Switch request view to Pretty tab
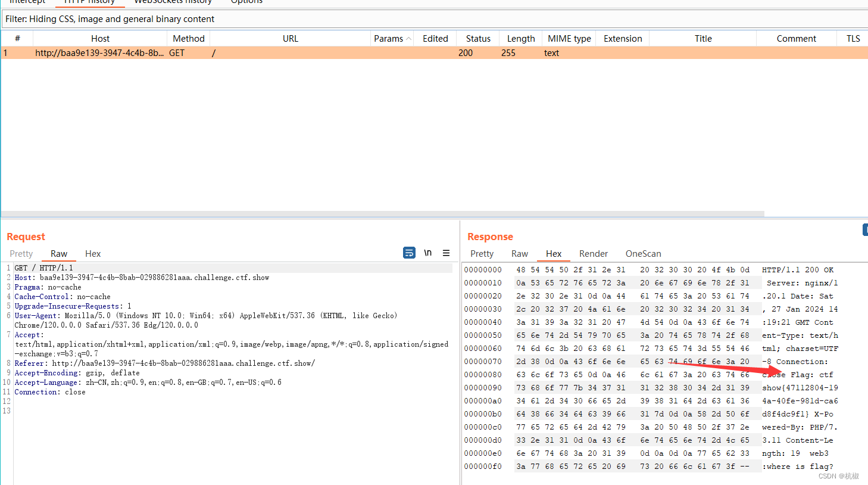The width and height of the screenshot is (868, 485). tap(21, 254)
